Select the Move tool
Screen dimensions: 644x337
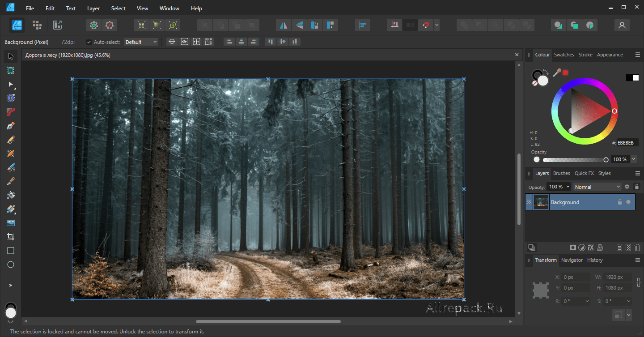click(11, 56)
